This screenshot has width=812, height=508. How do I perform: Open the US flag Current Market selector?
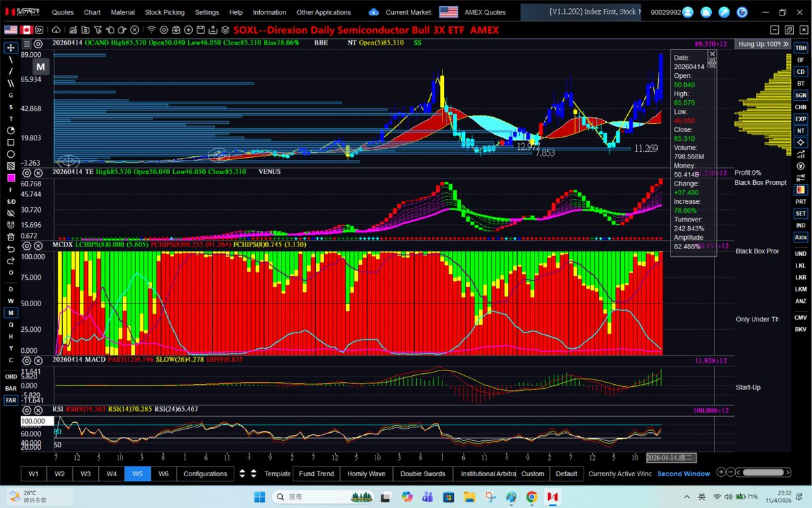pos(448,12)
